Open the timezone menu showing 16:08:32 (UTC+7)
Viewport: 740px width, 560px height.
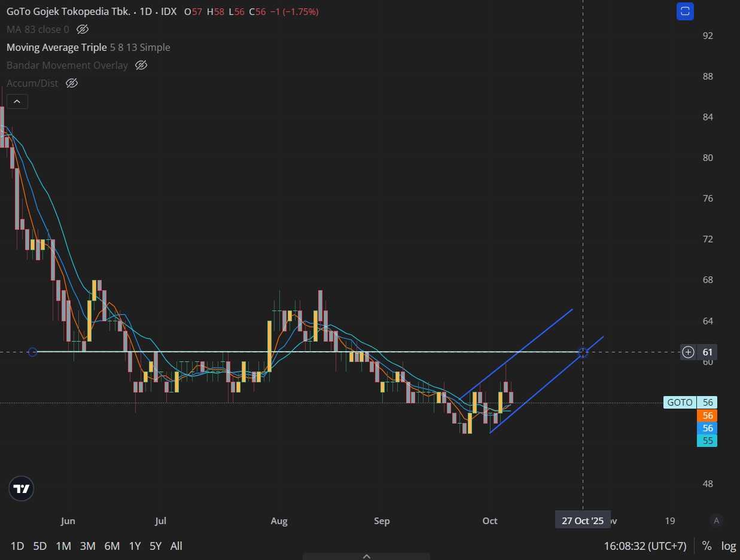click(645, 546)
